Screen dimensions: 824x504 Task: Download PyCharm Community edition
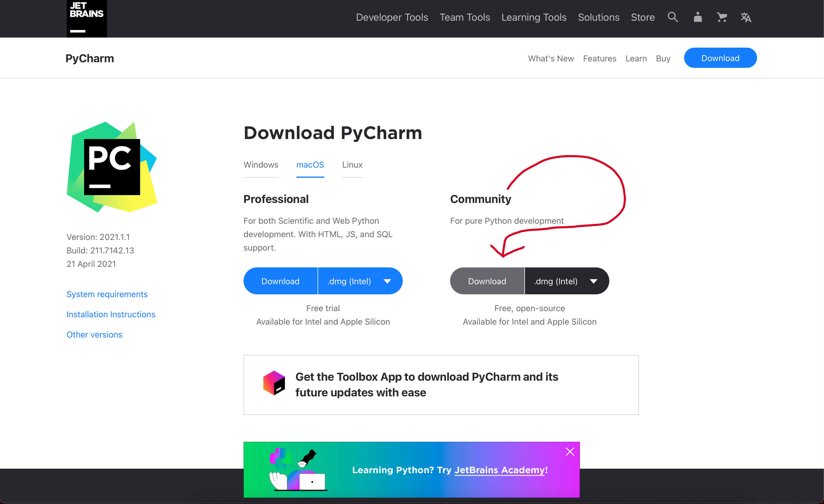[x=487, y=281]
